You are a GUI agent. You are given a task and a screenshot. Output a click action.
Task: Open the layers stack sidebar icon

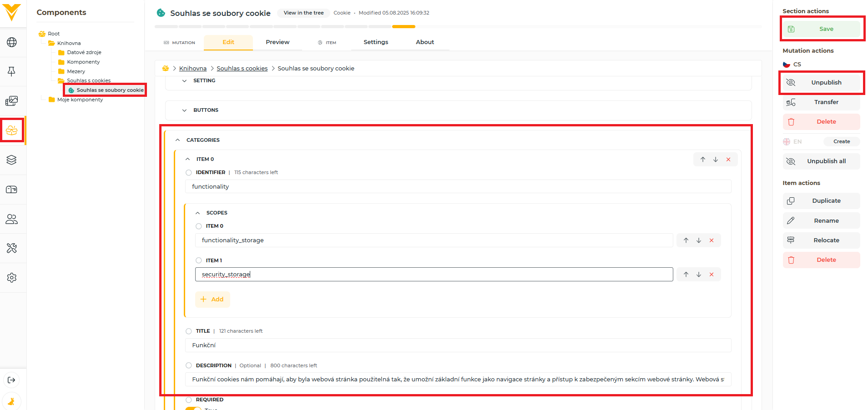[12, 160]
